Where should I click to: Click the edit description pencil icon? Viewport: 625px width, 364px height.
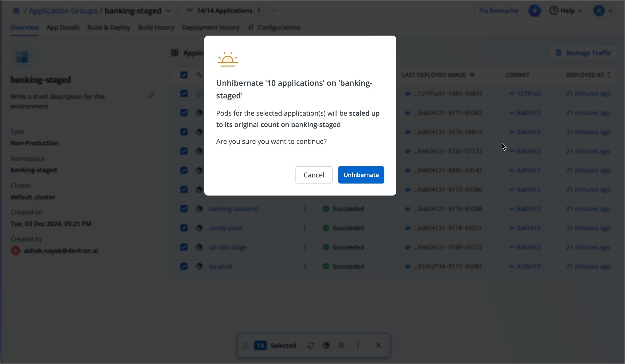[151, 96]
